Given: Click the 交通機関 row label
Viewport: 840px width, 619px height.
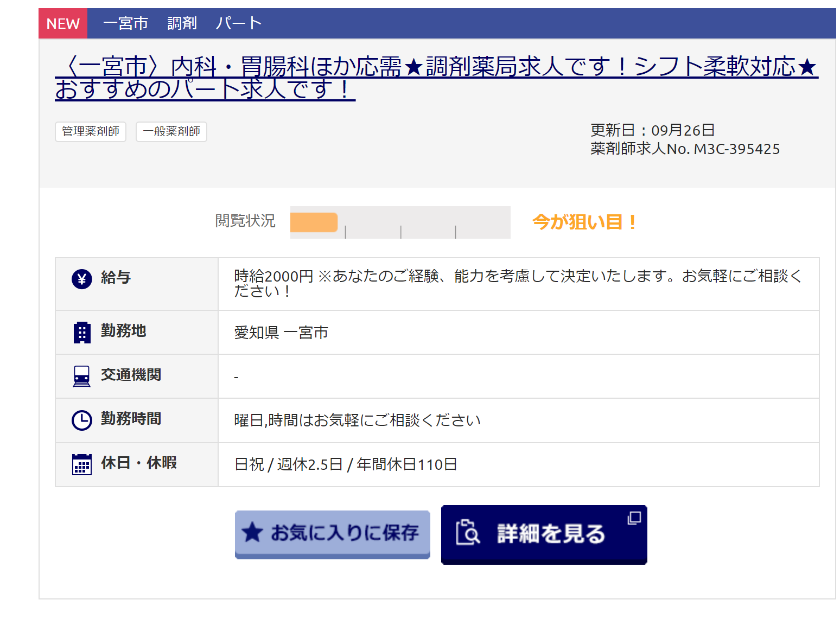Looking at the screenshot, I should 131,375.
